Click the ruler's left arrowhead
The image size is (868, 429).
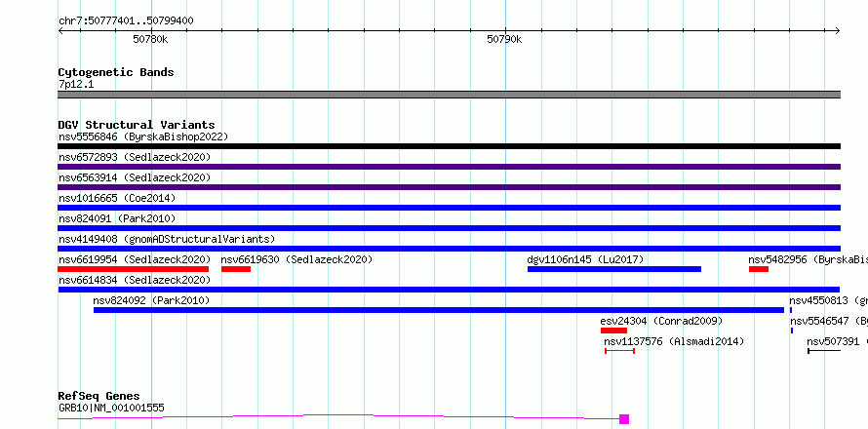click(60, 31)
